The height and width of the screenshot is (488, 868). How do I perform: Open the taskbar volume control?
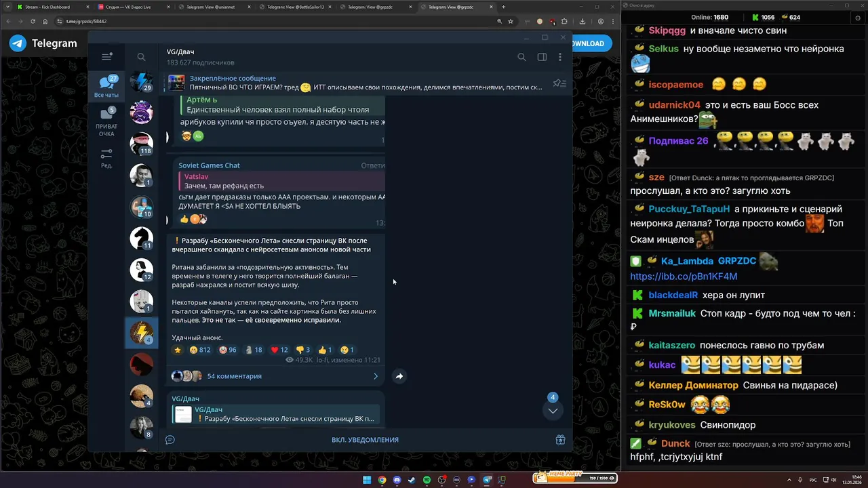coord(835,480)
